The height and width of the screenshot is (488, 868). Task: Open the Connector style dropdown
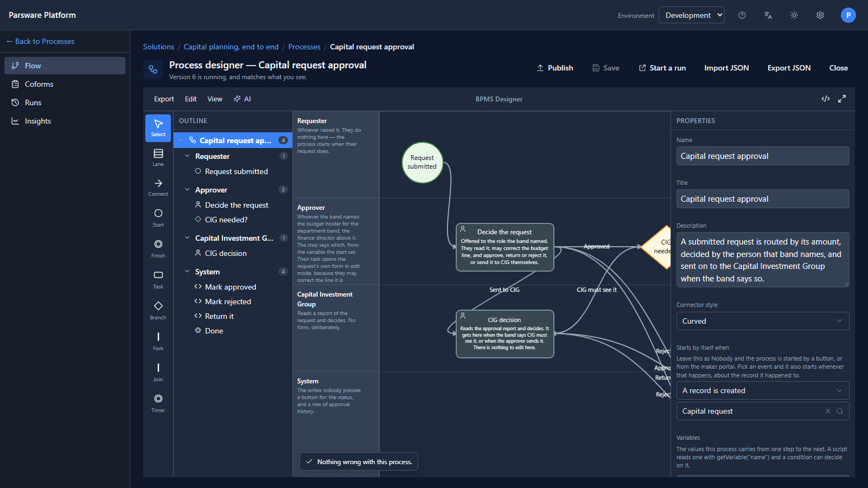[x=763, y=321]
